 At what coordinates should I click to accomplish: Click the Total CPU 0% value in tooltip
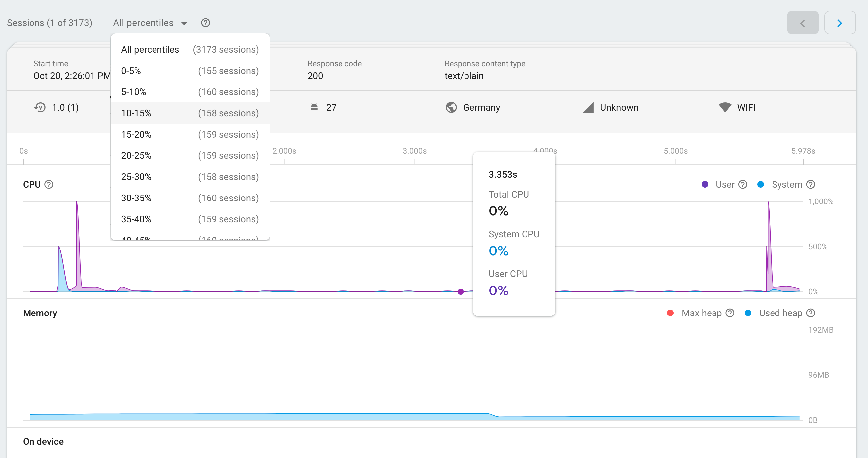pyautogui.click(x=498, y=211)
